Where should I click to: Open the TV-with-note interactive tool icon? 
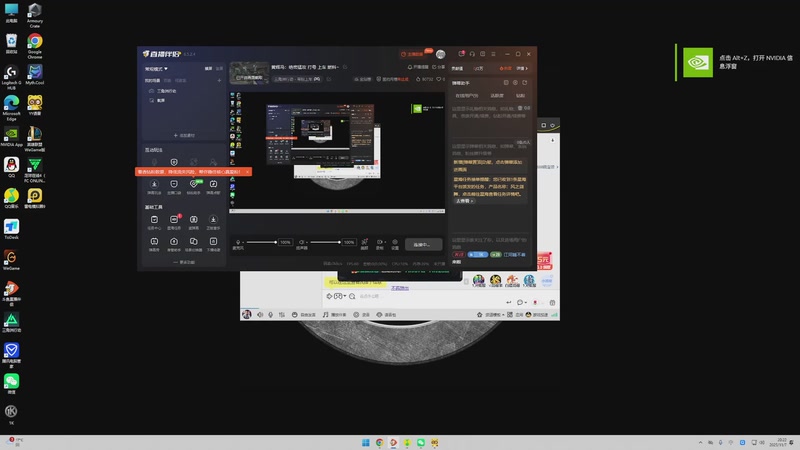tap(213, 186)
